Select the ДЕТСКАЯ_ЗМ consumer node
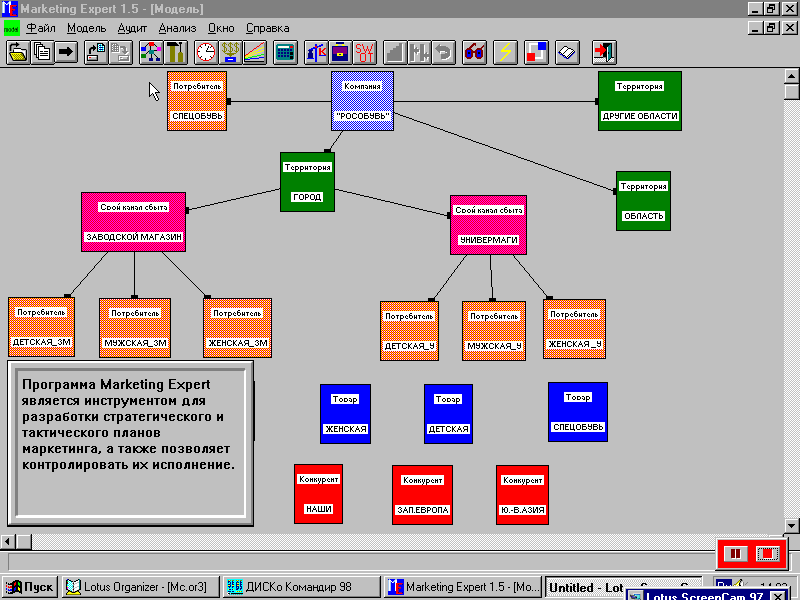This screenshot has height=600, width=800. 41,327
